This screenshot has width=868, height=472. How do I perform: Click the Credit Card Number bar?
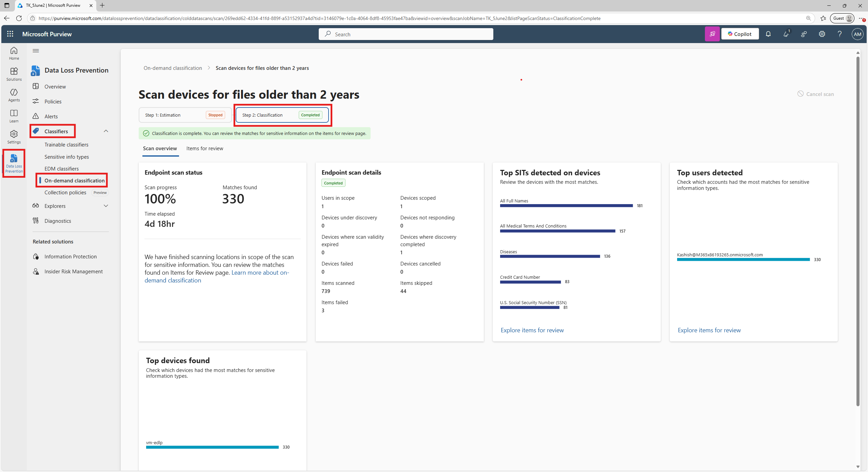point(530,282)
